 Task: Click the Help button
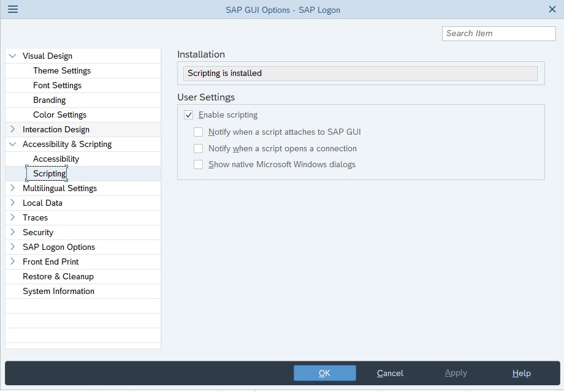pos(520,372)
